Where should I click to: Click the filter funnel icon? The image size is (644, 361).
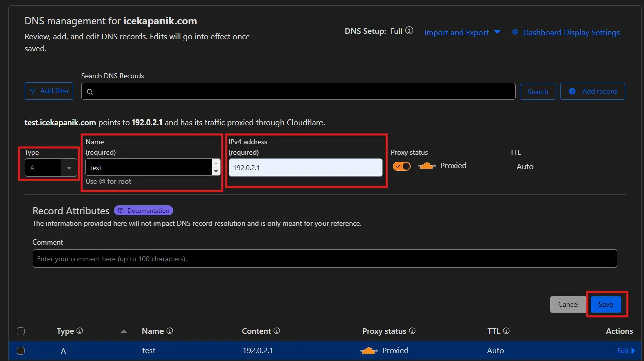[x=33, y=91]
